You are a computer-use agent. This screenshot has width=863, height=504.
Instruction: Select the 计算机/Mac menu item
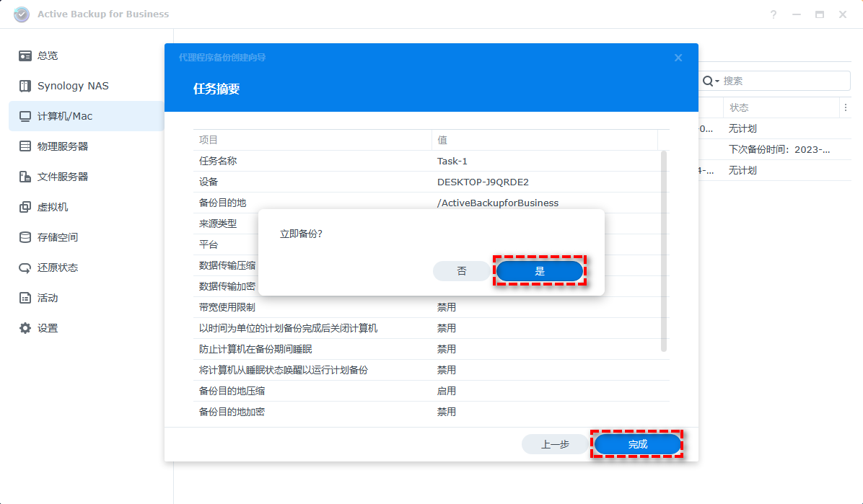pos(65,116)
